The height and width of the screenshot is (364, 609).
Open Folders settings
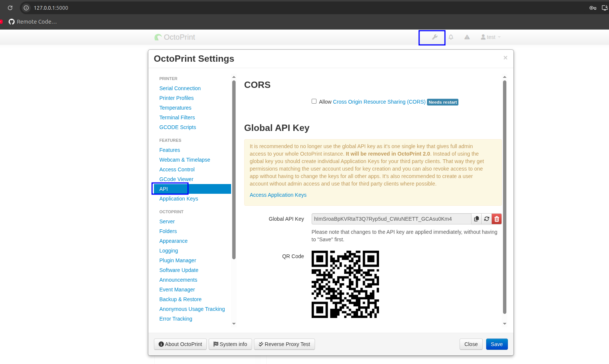(168, 231)
